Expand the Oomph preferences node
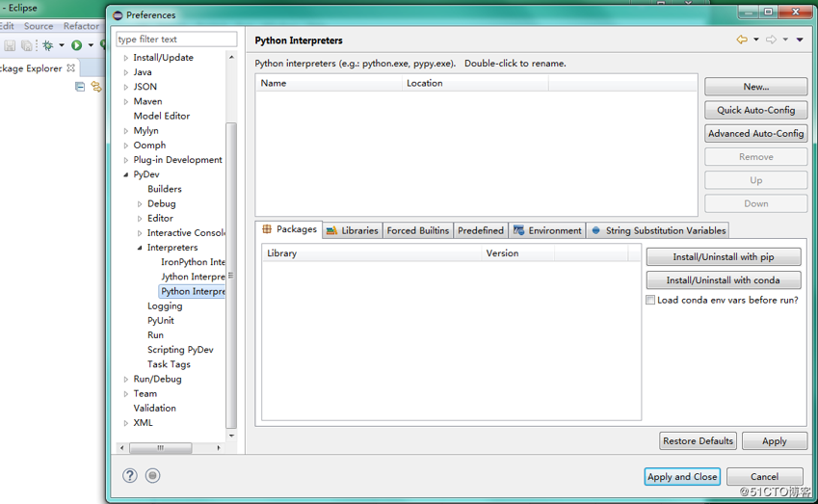The height and width of the screenshot is (504, 818). click(125, 146)
